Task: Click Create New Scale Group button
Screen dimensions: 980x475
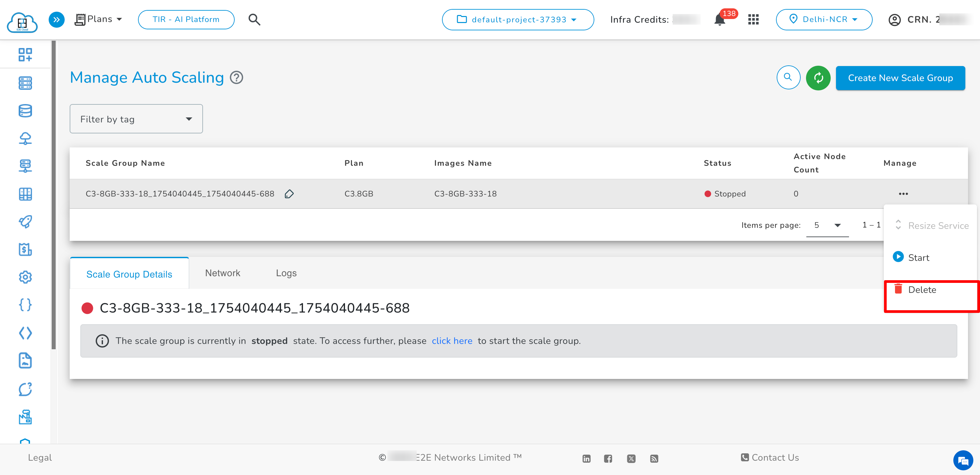Action: (x=900, y=78)
